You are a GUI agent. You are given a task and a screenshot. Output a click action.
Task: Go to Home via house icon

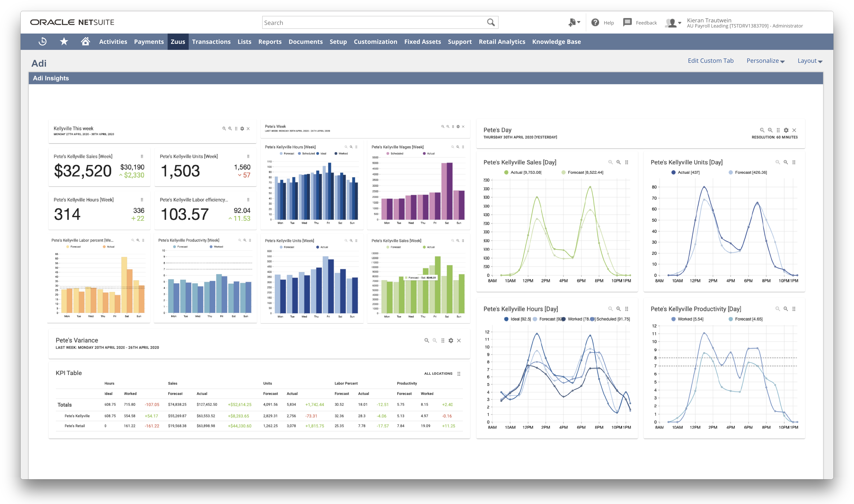pos(85,41)
